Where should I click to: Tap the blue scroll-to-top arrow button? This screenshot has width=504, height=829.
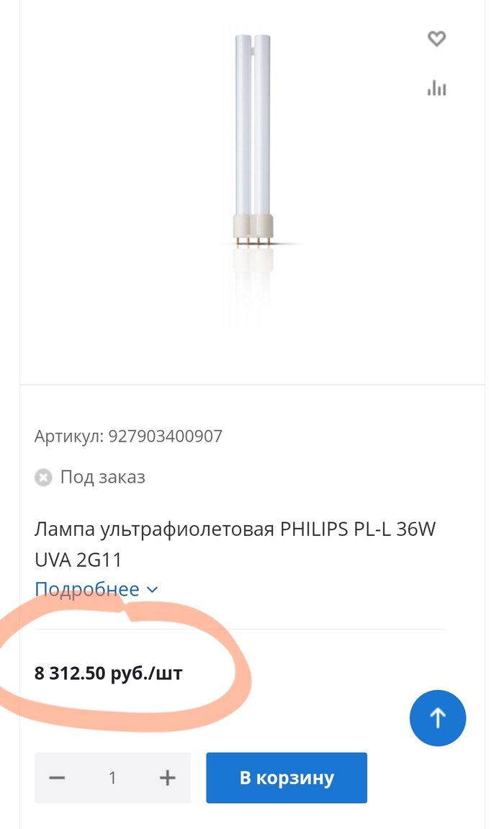pos(438,718)
